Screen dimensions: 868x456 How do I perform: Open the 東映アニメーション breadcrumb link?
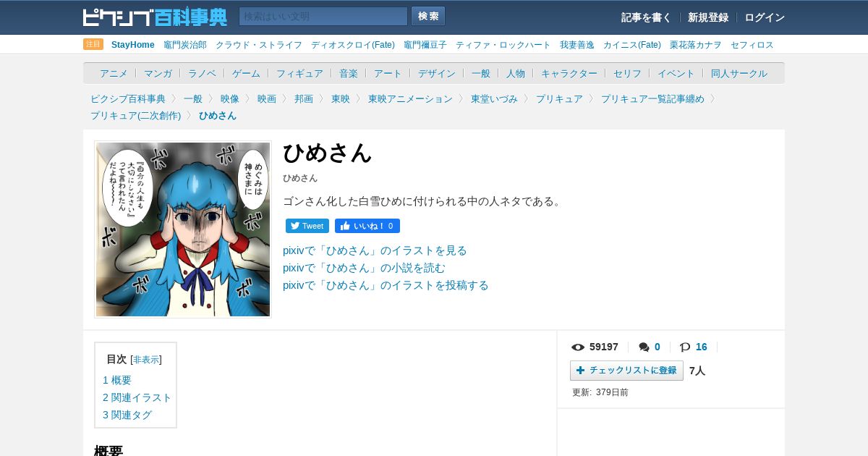pos(410,98)
